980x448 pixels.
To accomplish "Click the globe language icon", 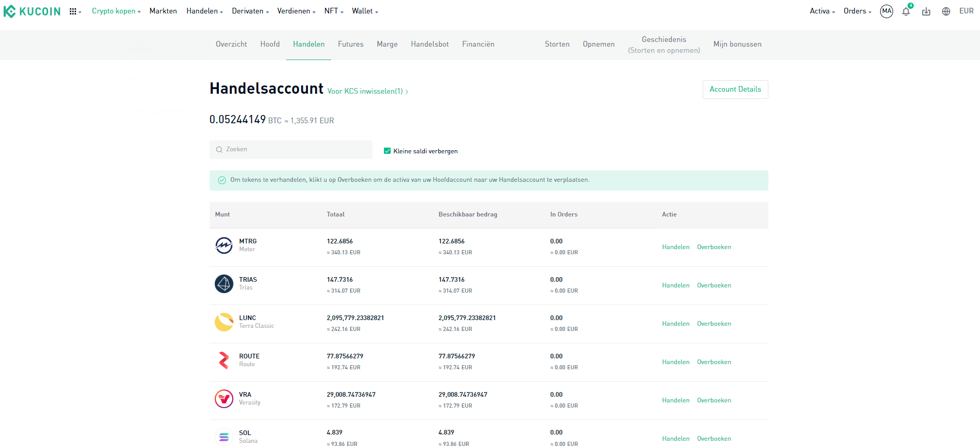I will (x=946, y=11).
